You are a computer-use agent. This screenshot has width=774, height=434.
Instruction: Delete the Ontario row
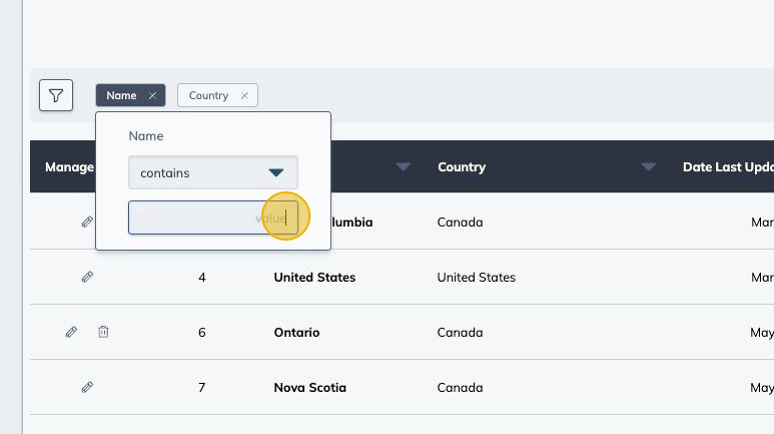tap(103, 332)
